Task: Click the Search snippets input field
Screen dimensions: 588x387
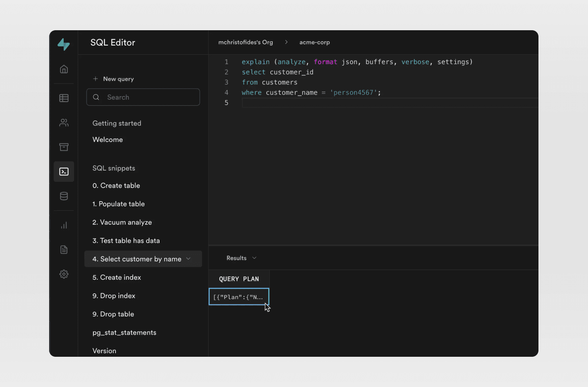Action: tap(149, 97)
